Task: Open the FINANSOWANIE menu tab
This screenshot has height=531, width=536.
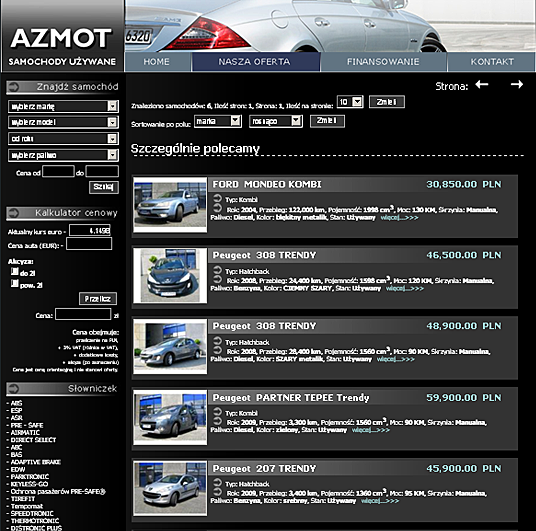Action: tap(383, 62)
